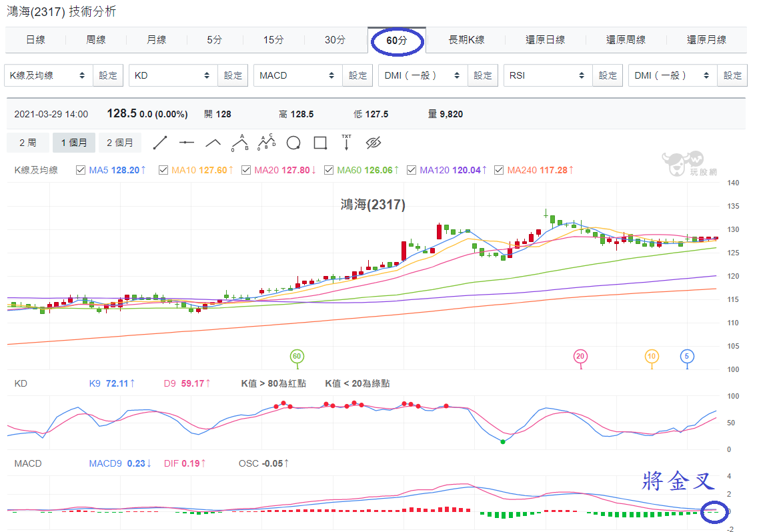Open the MACD indicator dropdown

(x=298, y=75)
